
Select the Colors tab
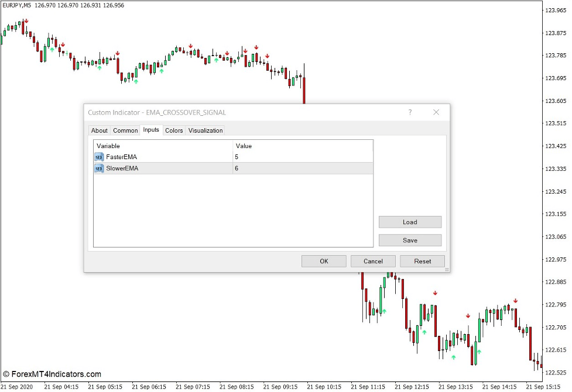tap(173, 130)
